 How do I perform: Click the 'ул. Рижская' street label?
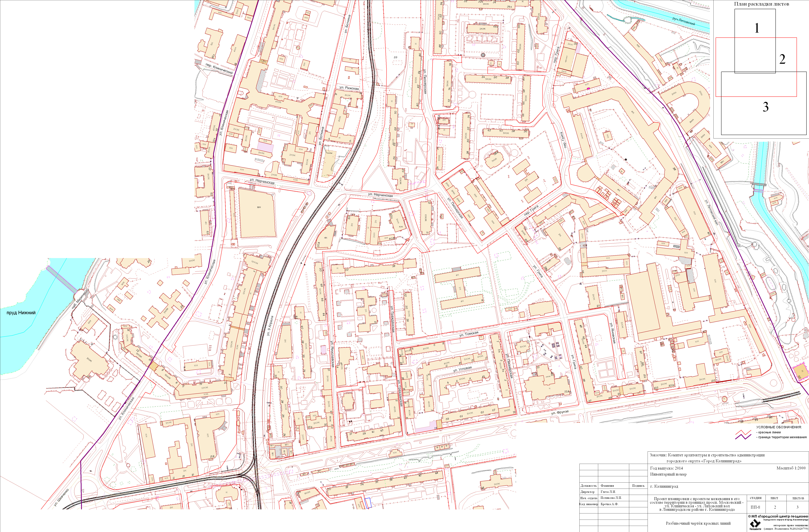pos(349,88)
